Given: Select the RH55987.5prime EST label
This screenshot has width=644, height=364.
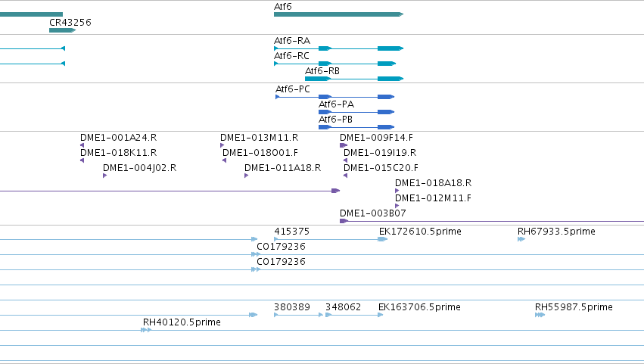Looking at the screenshot, I should (x=574, y=307).
